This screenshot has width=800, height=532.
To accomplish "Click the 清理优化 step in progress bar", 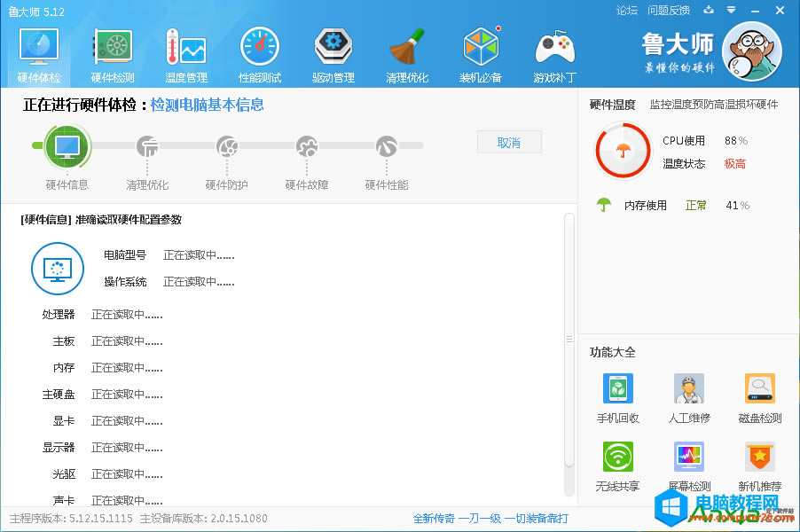I will tap(147, 147).
